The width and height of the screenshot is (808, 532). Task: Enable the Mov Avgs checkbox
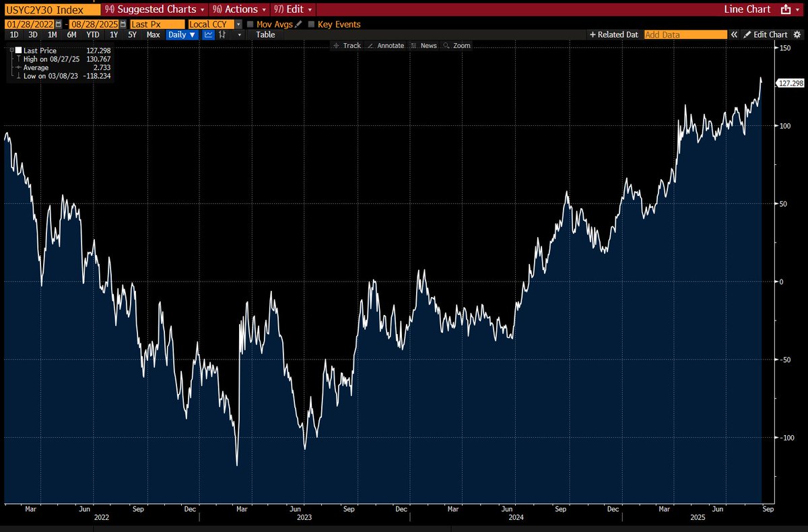coord(248,24)
